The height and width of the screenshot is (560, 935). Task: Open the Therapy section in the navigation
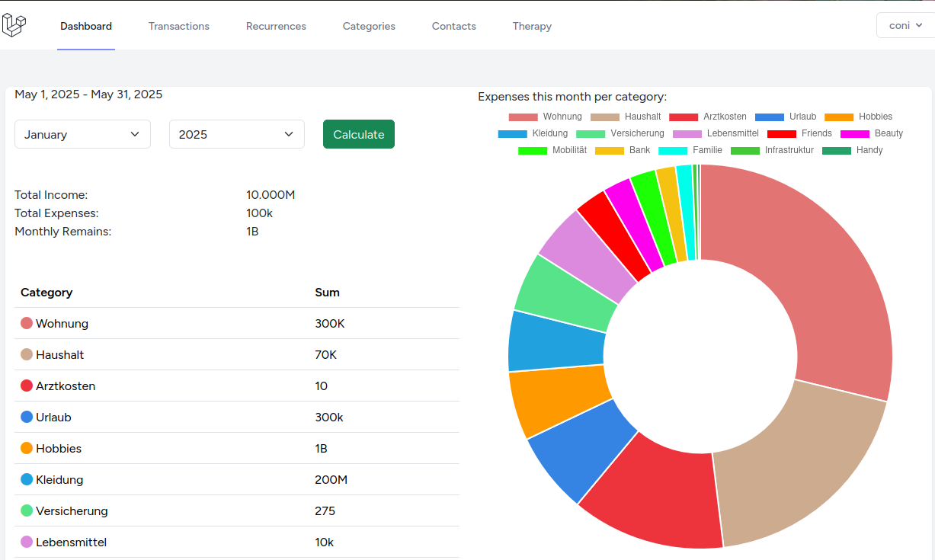point(532,26)
